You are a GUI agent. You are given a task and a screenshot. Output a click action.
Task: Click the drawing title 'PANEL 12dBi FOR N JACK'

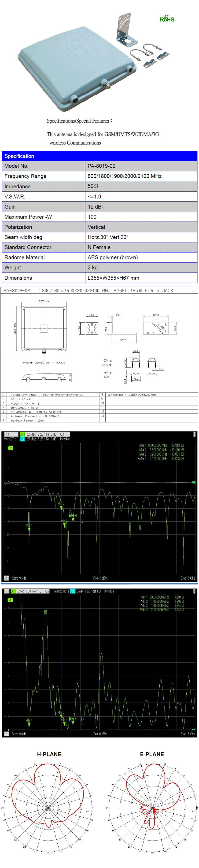pos(143,290)
